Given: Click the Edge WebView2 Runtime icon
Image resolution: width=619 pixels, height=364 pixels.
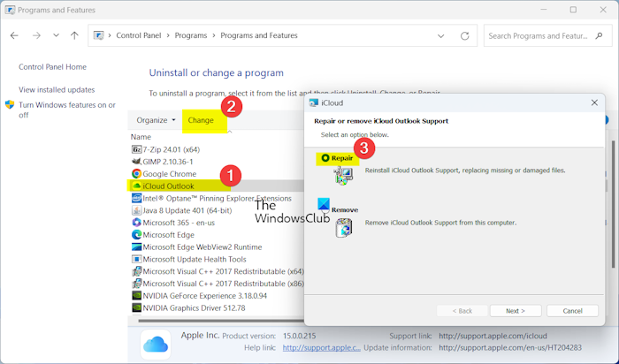Looking at the screenshot, I should 136,246.
